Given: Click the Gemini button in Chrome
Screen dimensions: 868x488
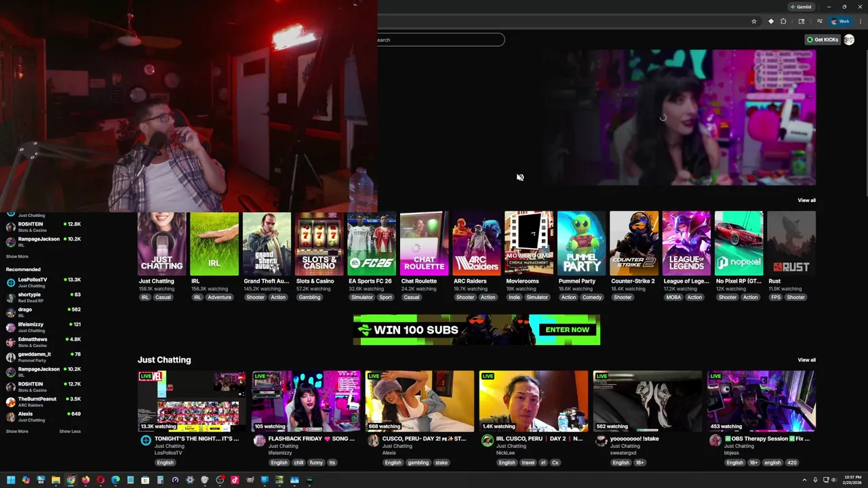Looking at the screenshot, I should 801,7.
